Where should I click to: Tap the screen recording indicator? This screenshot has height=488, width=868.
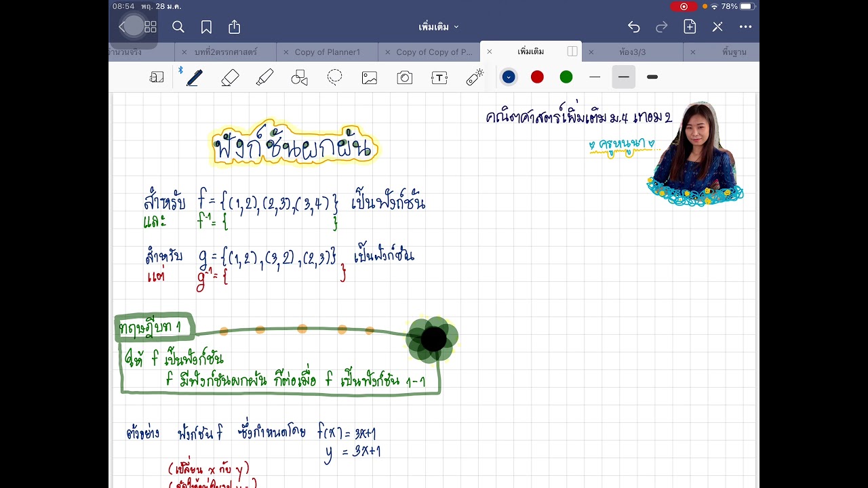(683, 6)
